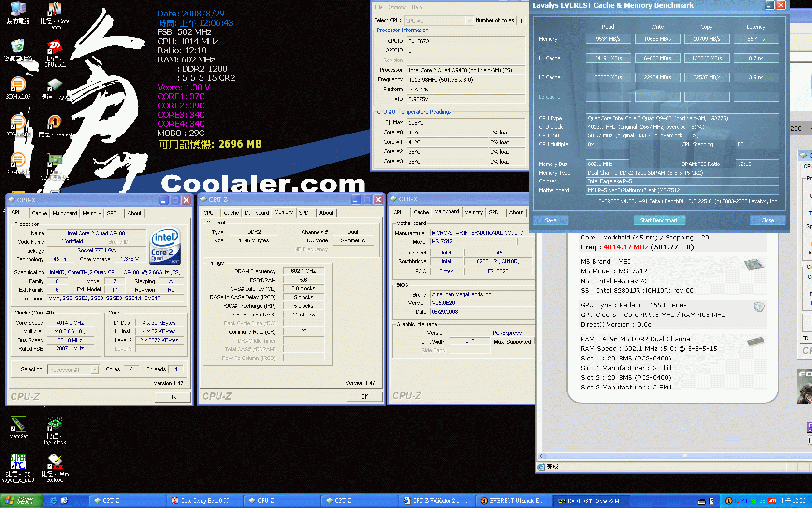
Task: Switch to About tab in the CPU-Z motherboard window
Action: 516,212
